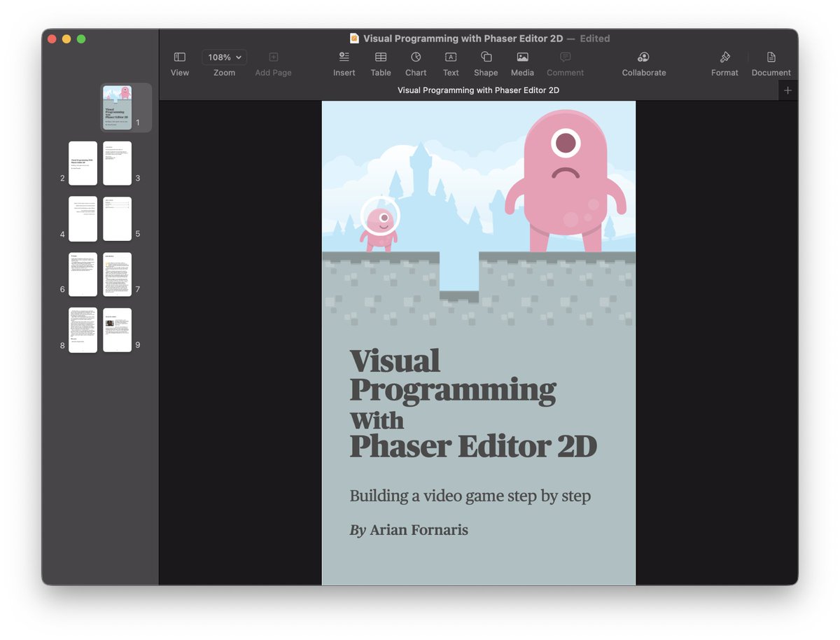Select page 8 thumbnail
Screen dimensions: 840x640
click(83, 331)
